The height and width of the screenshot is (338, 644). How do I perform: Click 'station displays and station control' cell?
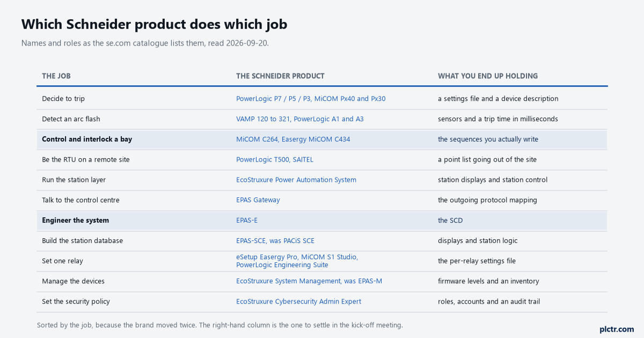click(x=493, y=180)
